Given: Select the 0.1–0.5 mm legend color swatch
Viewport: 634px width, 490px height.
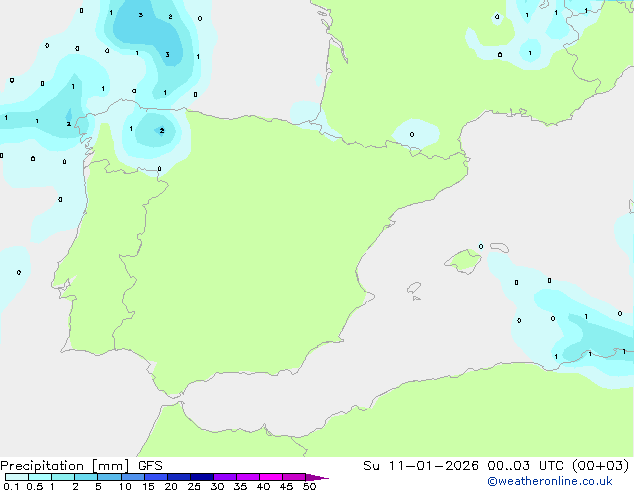Looking at the screenshot, I should 17,477.
